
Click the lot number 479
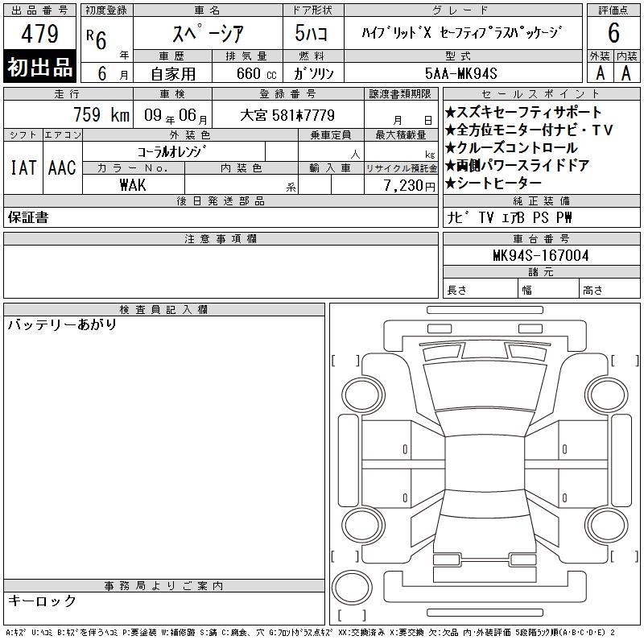tap(39, 33)
